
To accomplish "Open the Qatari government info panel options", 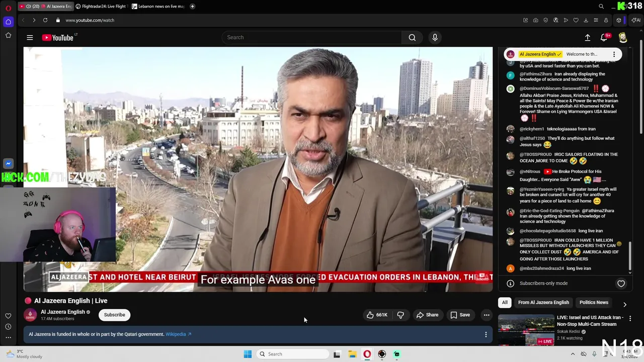I will (x=486, y=334).
